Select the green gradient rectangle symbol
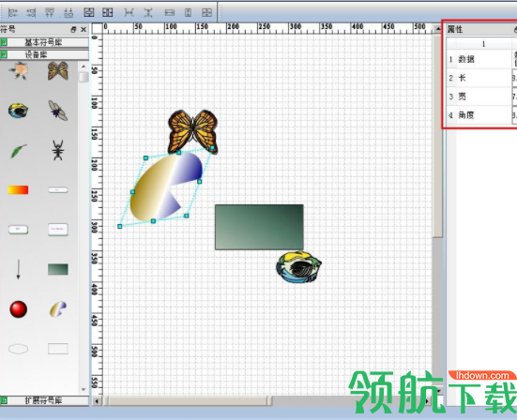This screenshot has height=420, width=517. pos(58,269)
